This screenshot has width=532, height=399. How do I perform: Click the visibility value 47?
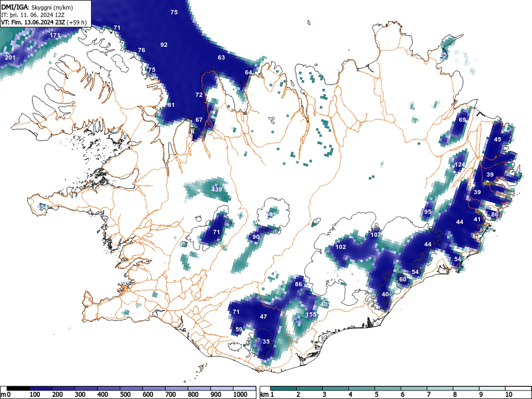pyautogui.click(x=263, y=317)
